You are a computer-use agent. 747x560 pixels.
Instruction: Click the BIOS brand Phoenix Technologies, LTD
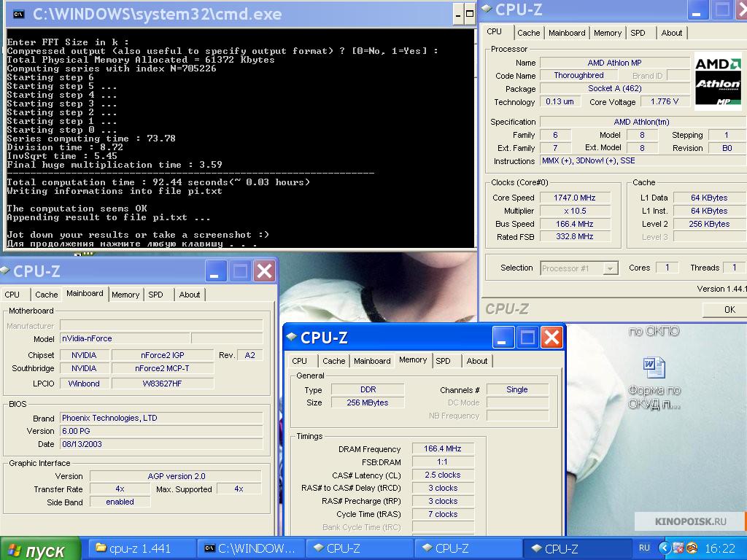pos(161,418)
